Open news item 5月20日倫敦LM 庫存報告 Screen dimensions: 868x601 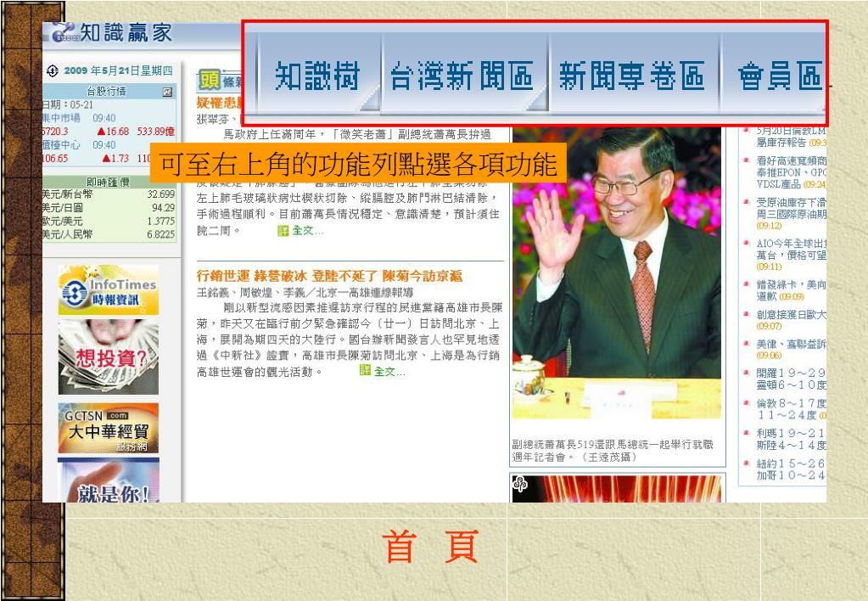[x=791, y=137]
